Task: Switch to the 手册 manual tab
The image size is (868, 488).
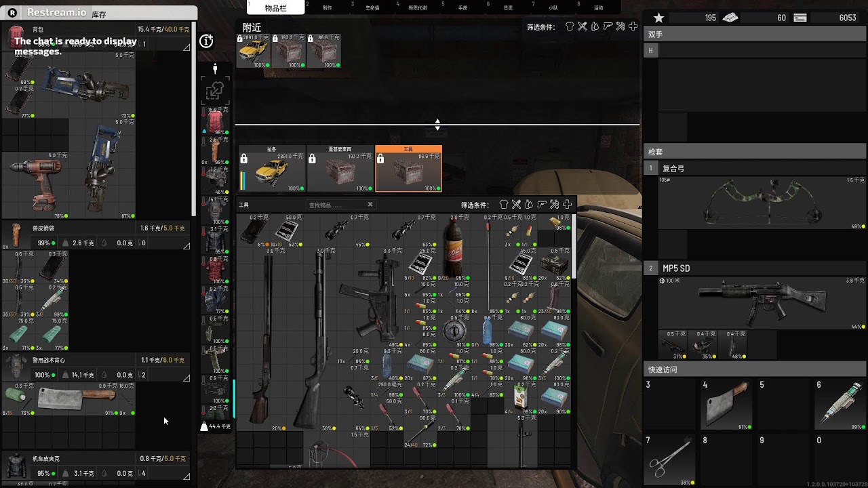Action: [x=462, y=7]
